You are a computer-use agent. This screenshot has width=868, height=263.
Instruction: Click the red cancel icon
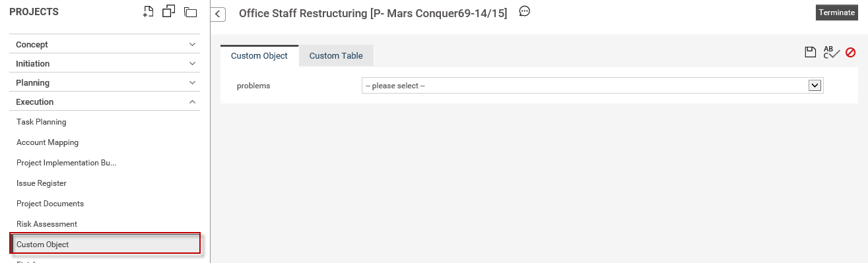tap(851, 53)
